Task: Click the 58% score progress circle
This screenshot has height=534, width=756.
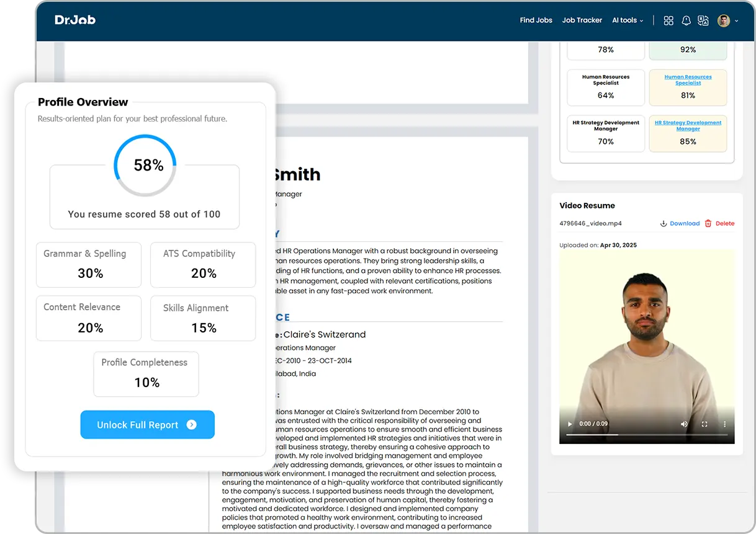Action: [x=145, y=166]
